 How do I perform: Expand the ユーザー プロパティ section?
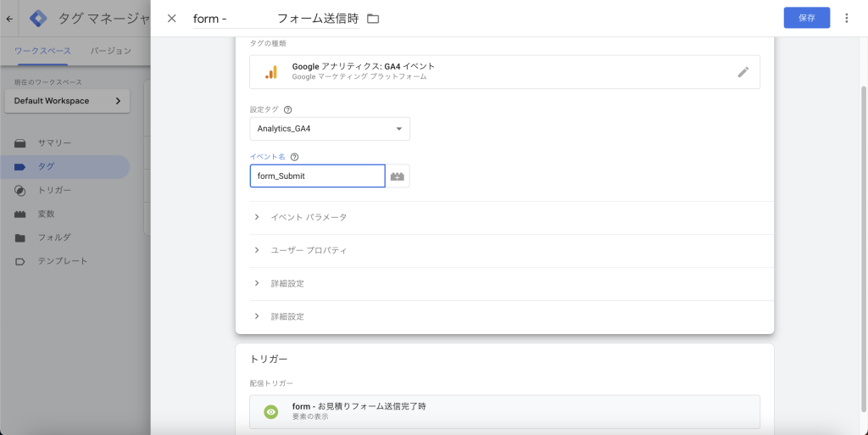click(x=505, y=251)
